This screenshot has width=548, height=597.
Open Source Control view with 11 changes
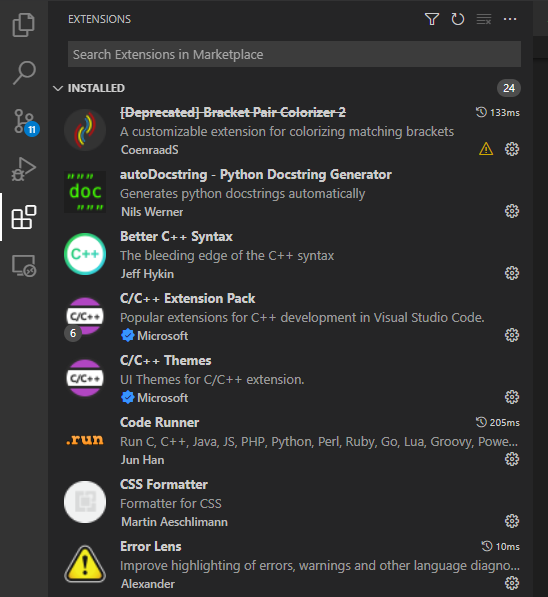click(25, 122)
